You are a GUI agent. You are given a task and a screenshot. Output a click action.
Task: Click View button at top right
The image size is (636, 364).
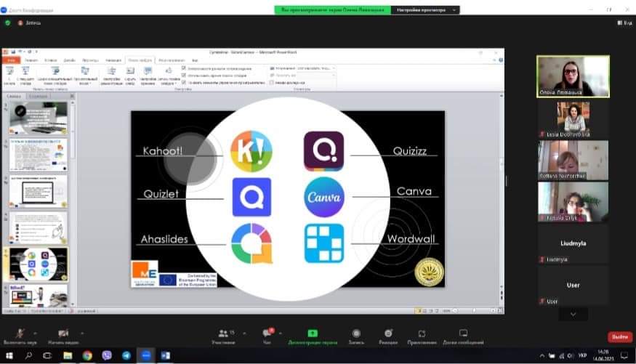pyautogui.click(x=625, y=23)
